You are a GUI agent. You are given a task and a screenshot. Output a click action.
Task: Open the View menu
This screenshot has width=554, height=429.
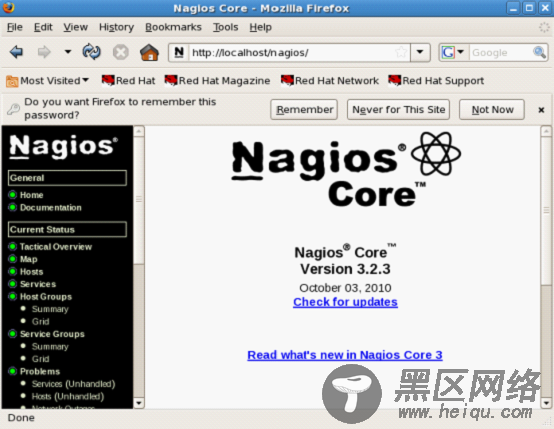click(76, 27)
